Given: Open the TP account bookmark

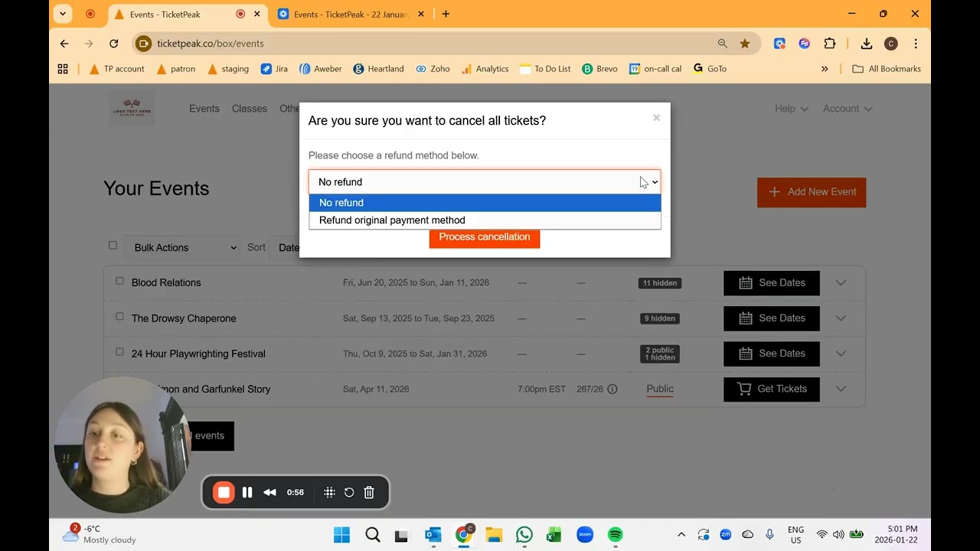Looking at the screenshot, I should pos(116,69).
